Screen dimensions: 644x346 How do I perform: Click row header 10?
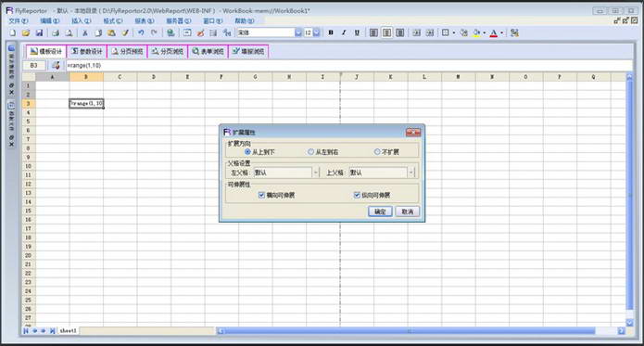(x=29, y=166)
